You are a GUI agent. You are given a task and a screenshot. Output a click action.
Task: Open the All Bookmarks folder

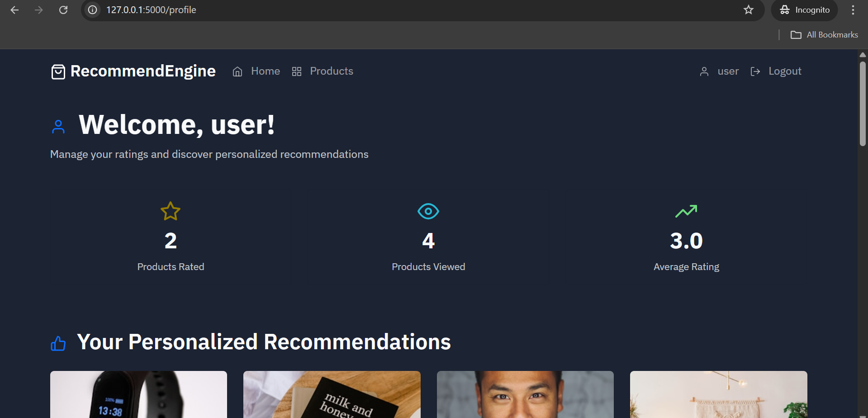[824, 35]
